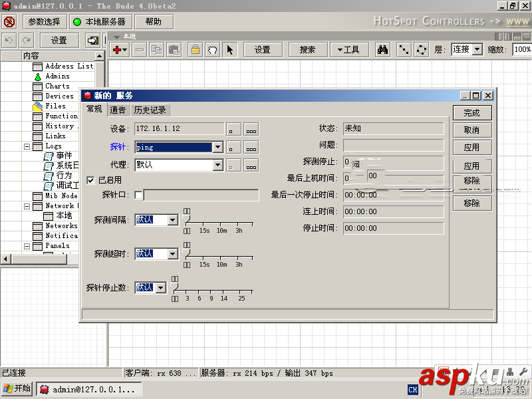
Task: Click the 开始 Start button
Action: pyautogui.click(x=17, y=388)
